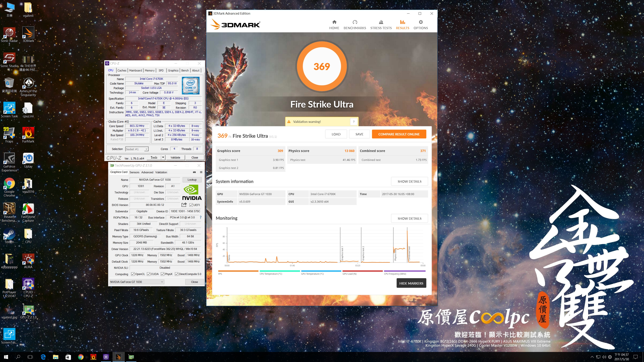Click the Bus Interface question mark icon
This screenshot has width=644, height=362.
[x=201, y=217]
